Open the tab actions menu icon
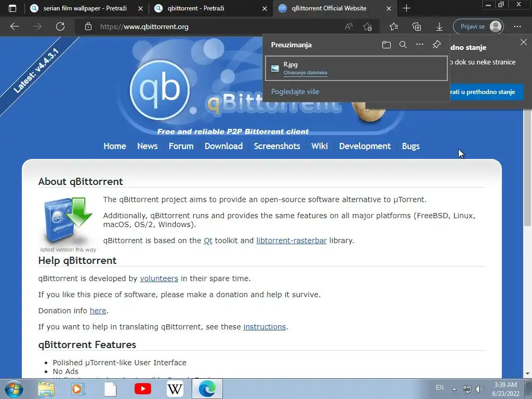This screenshot has height=399, width=532. 12,8
